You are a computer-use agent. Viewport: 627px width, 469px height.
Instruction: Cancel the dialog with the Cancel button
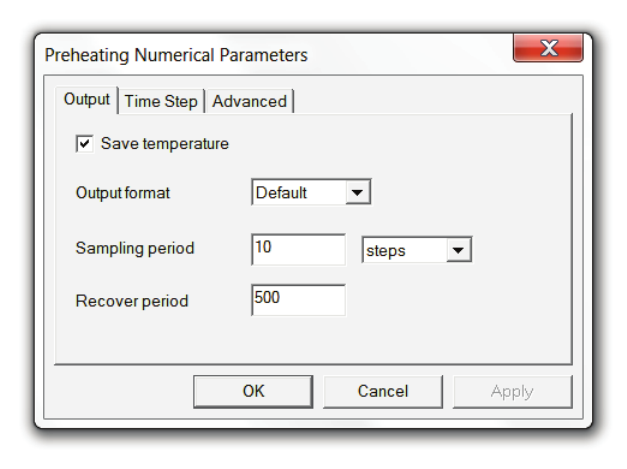[x=383, y=391]
